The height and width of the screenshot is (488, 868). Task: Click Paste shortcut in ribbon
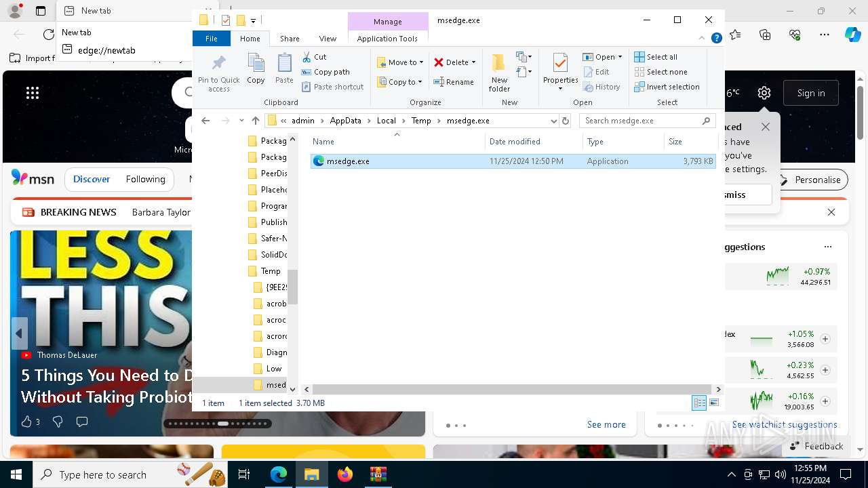pos(332,87)
